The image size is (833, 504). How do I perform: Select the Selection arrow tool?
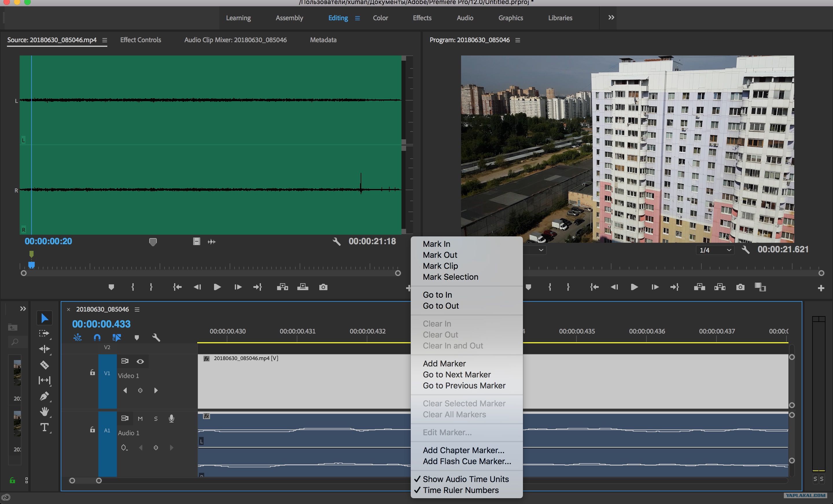point(44,318)
